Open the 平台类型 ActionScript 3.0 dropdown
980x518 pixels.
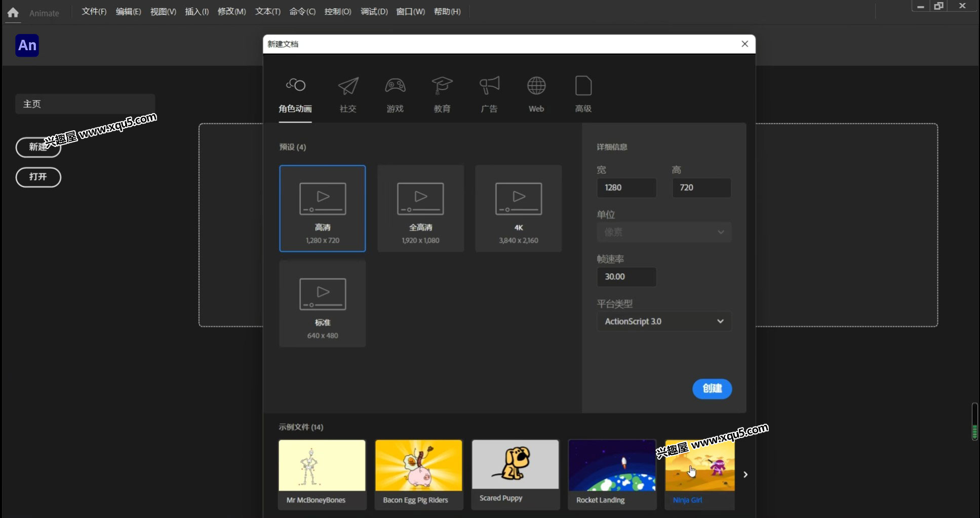click(664, 321)
